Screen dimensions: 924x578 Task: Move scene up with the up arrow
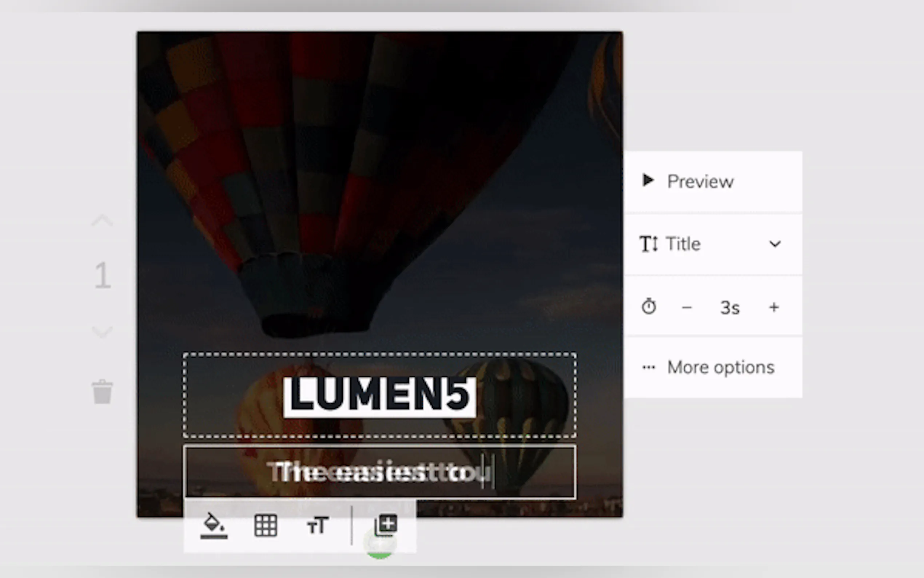[x=102, y=221]
